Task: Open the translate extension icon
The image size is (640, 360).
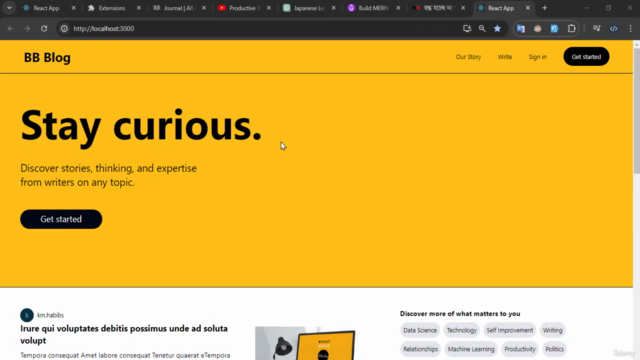Action: (x=521, y=29)
